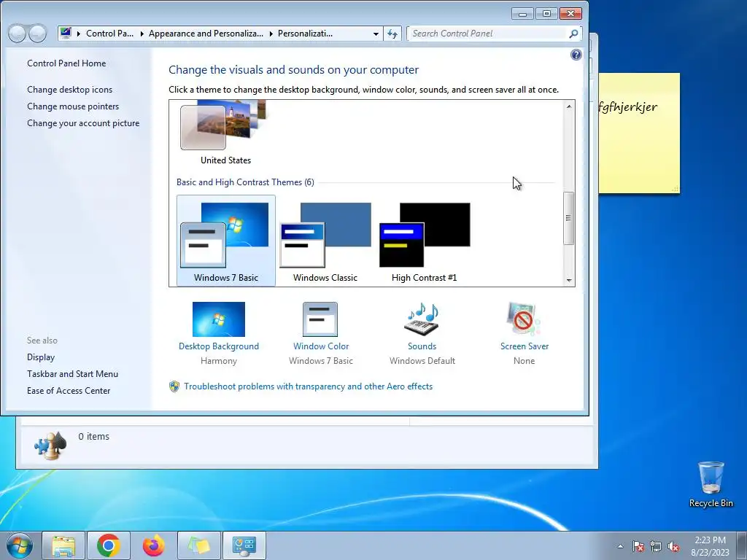Viewport: 747px width, 560px height.
Task: Open the Sounds keyboard icon
Action: 422,319
